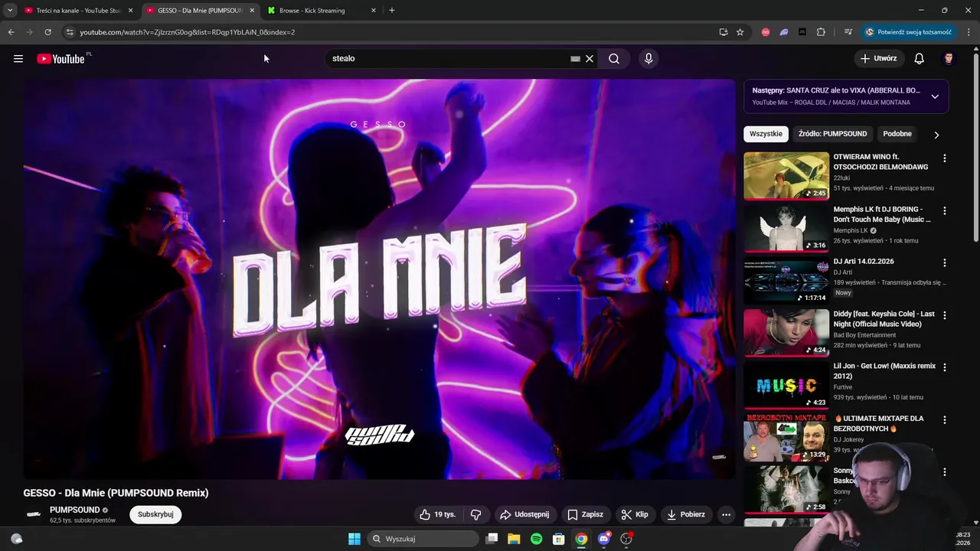The width and height of the screenshot is (980, 551).
Task: Dislike the video
Action: pyautogui.click(x=475, y=514)
